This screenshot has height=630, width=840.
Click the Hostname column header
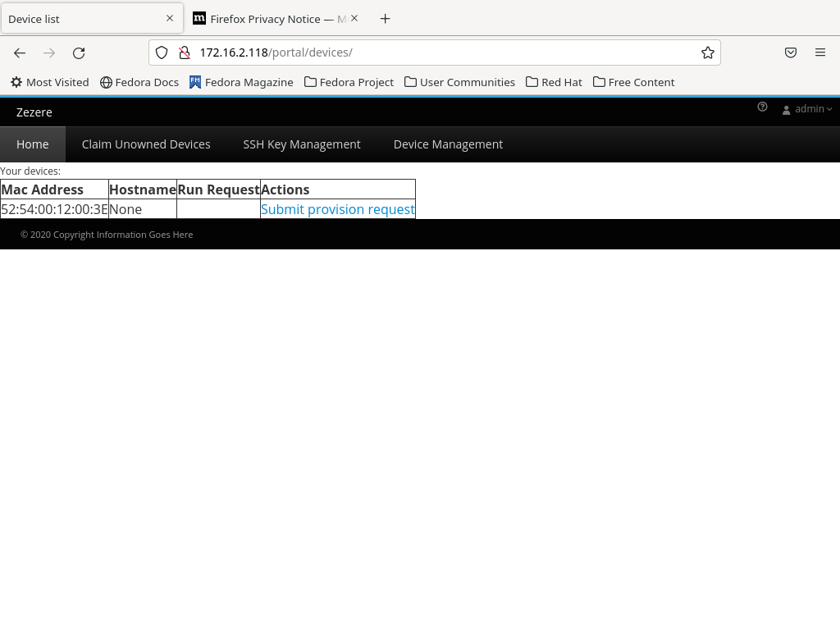pos(143,189)
